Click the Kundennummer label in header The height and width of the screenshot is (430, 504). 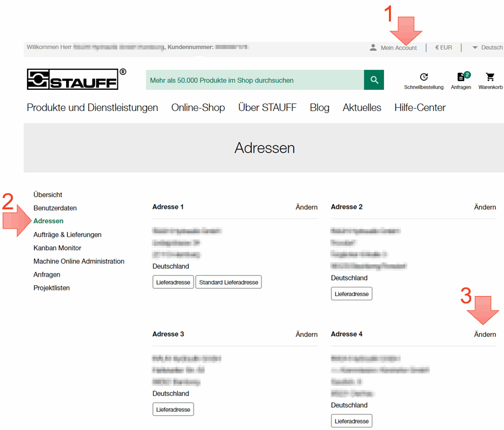(190, 47)
